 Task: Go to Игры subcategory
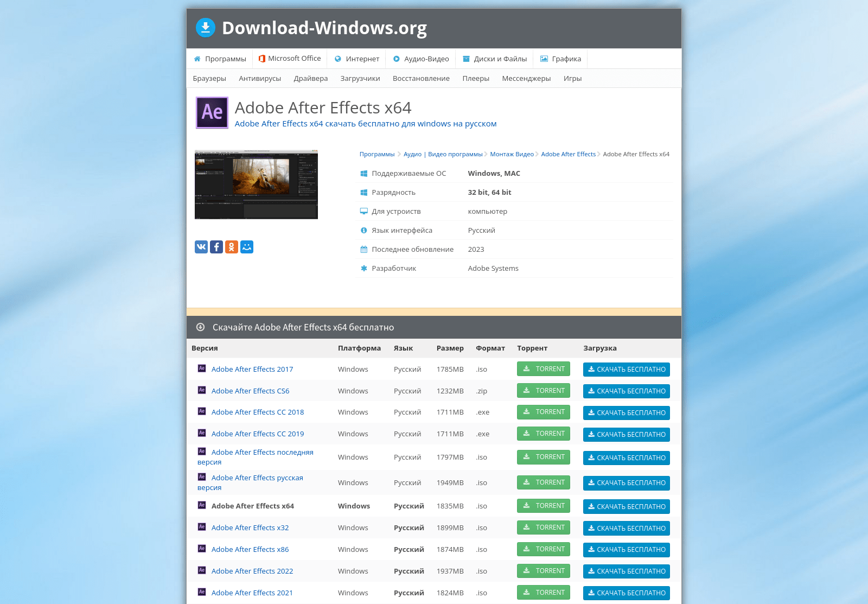(x=572, y=78)
